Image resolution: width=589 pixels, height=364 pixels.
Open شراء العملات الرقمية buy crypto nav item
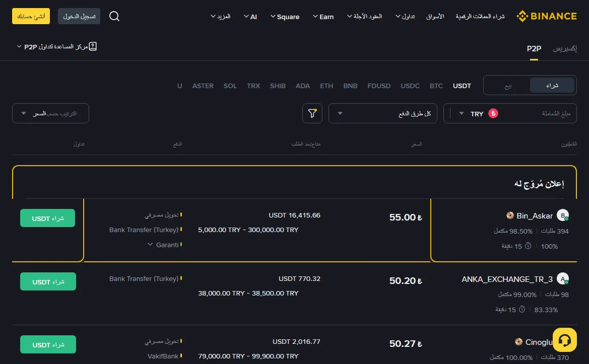480,17
